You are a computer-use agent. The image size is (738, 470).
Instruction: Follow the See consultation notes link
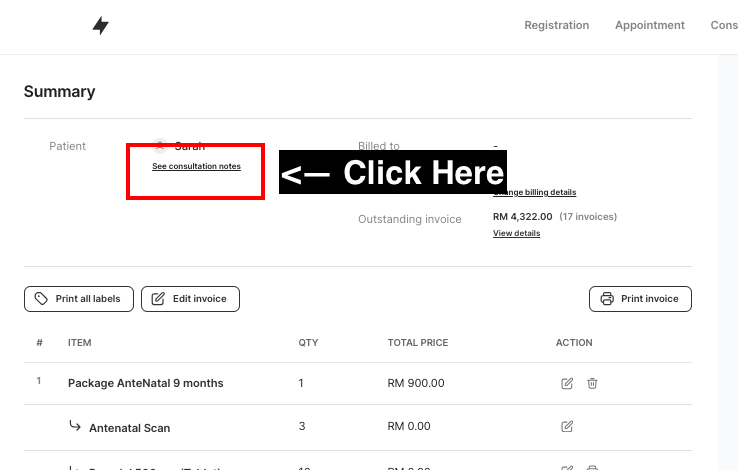tap(196, 166)
